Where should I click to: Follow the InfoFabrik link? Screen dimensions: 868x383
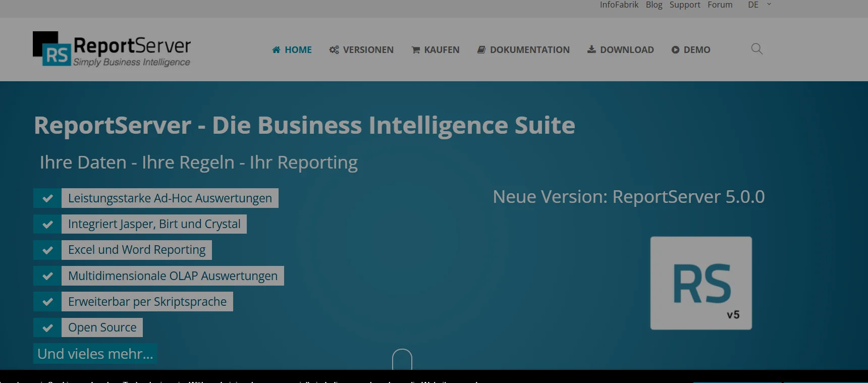point(619,5)
